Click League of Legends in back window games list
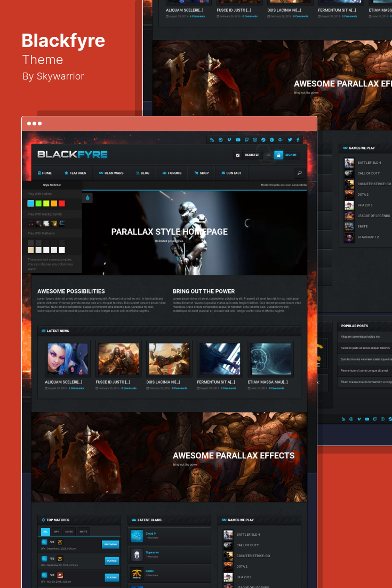The height and width of the screenshot is (588, 392). 374,216
